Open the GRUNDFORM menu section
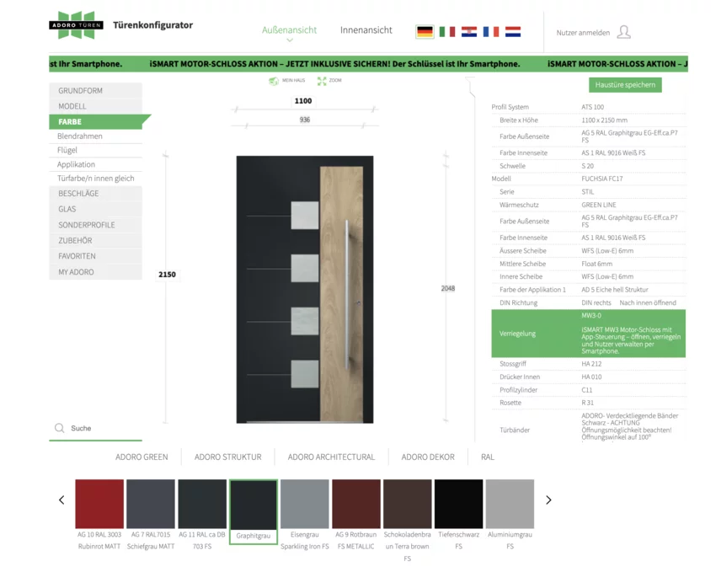The width and height of the screenshot is (716, 588). [x=95, y=90]
